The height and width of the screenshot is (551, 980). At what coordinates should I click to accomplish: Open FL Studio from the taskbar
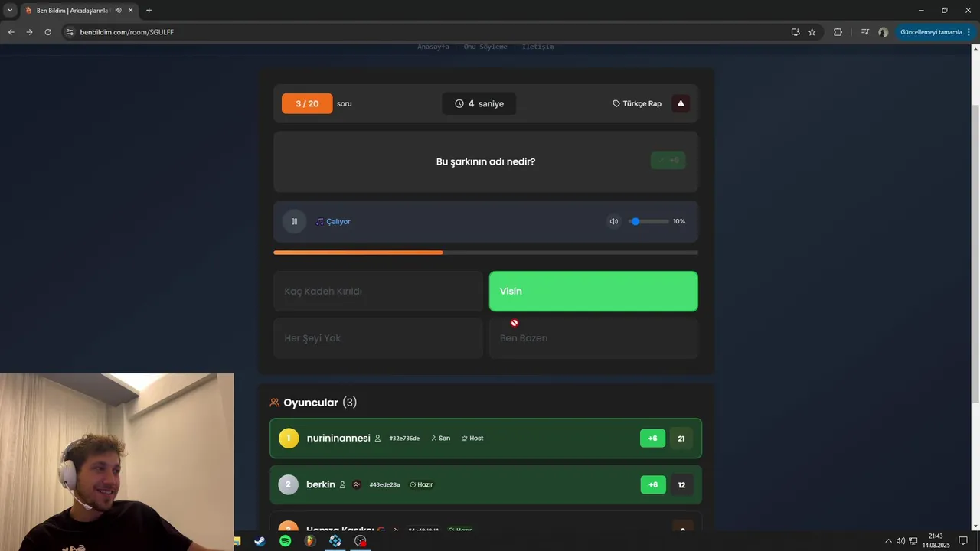(310, 541)
